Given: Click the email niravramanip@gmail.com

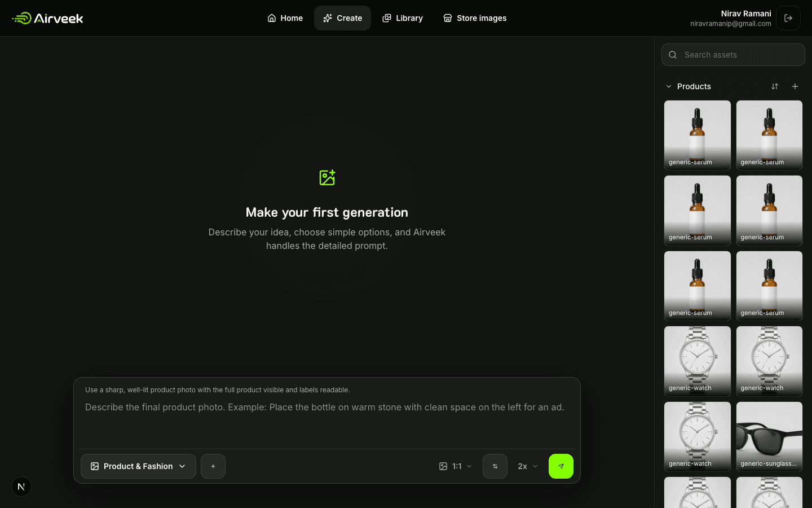Looking at the screenshot, I should tap(731, 24).
